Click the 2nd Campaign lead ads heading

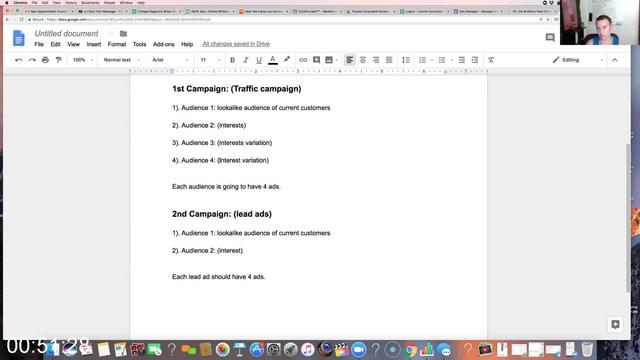pyautogui.click(x=222, y=214)
